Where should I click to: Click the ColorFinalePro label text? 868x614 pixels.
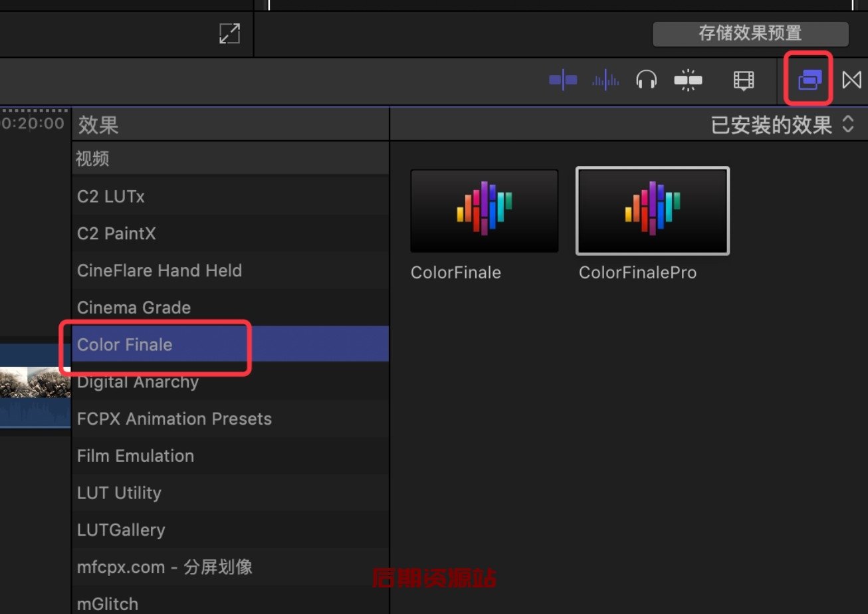pyautogui.click(x=637, y=272)
